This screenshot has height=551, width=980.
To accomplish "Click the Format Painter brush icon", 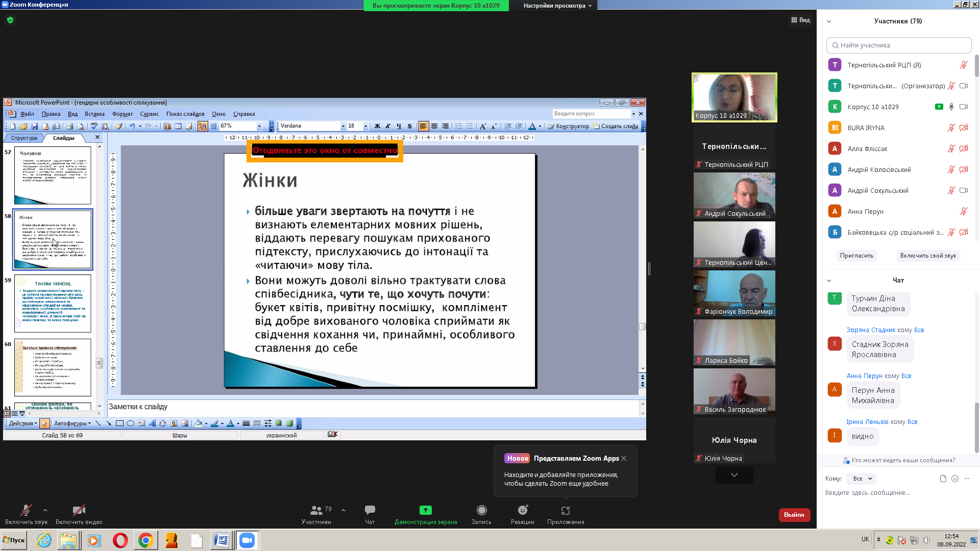I will click(x=119, y=126).
